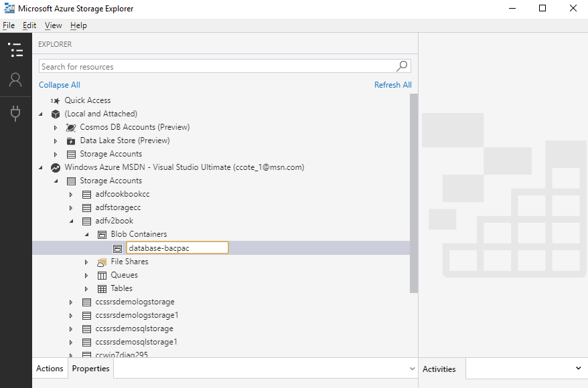This screenshot has width=588, height=388.
Task: Click the Search for resources field
Action: (224, 66)
